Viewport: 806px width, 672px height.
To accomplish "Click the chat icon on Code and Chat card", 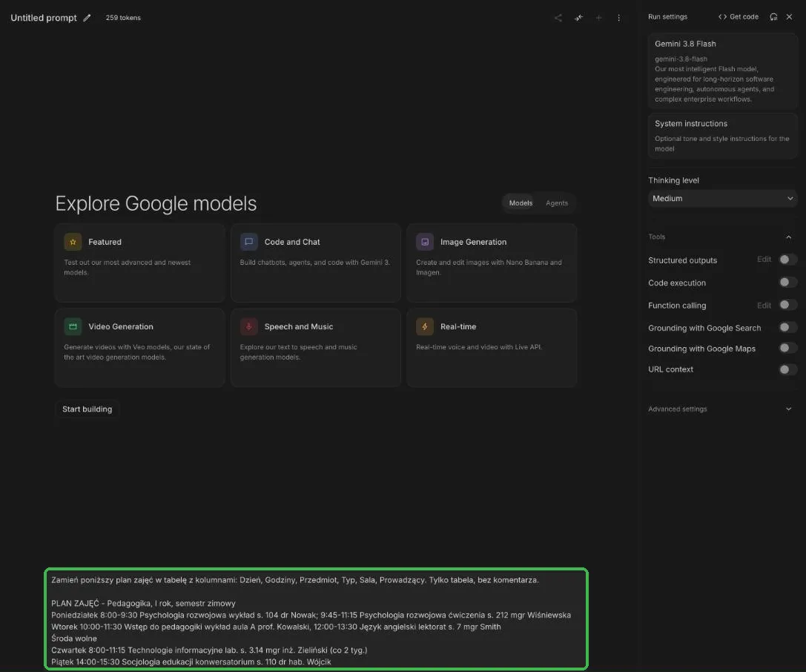I will point(249,242).
